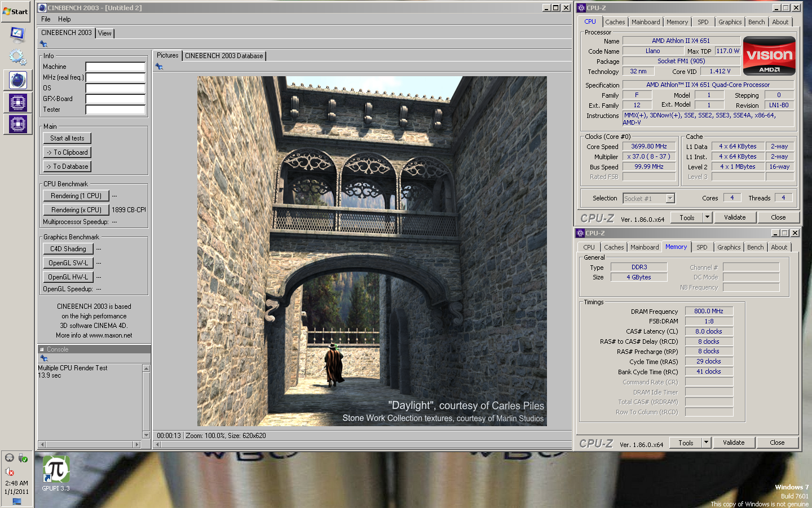This screenshot has height=508, width=812.
Task: Run the Rendering (x CPU) benchmark
Action: click(76, 210)
